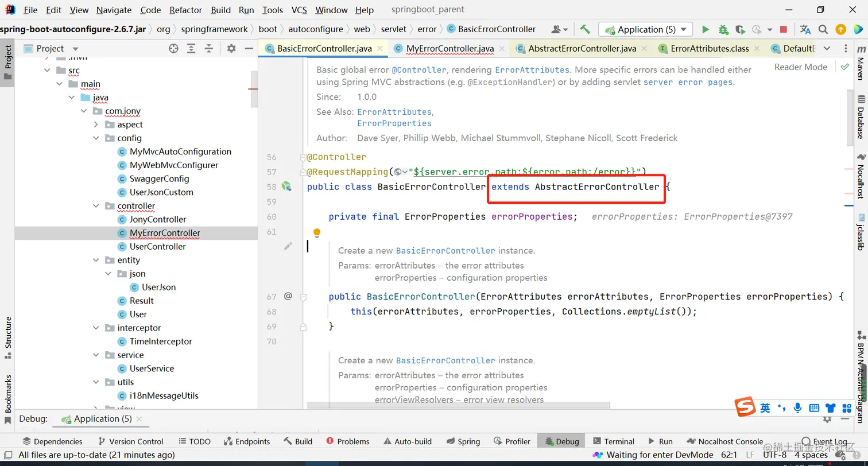Click the yellow lightbulb intention icon
868x466 pixels.
tap(316, 233)
